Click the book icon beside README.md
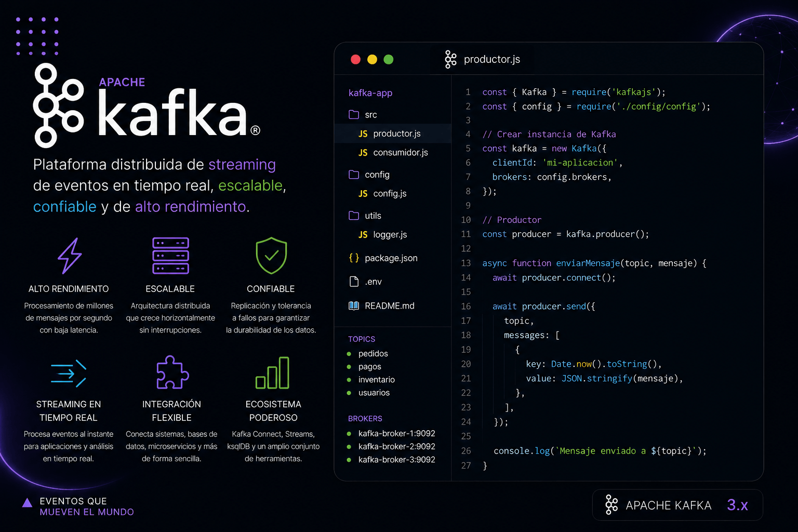 pos(354,305)
